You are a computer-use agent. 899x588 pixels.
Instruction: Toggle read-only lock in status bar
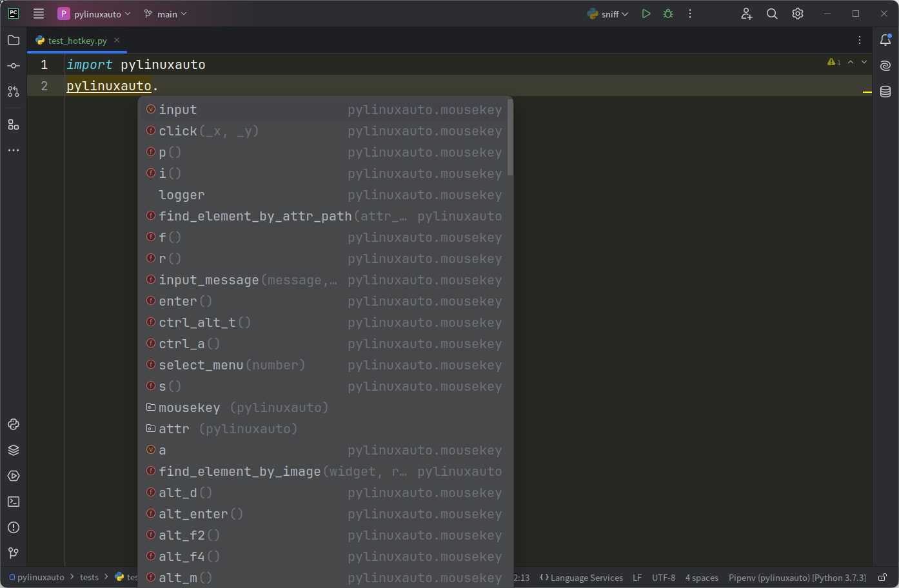[x=882, y=578]
